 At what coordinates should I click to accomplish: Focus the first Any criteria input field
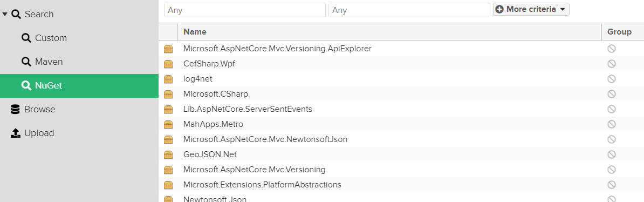tap(245, 10)
